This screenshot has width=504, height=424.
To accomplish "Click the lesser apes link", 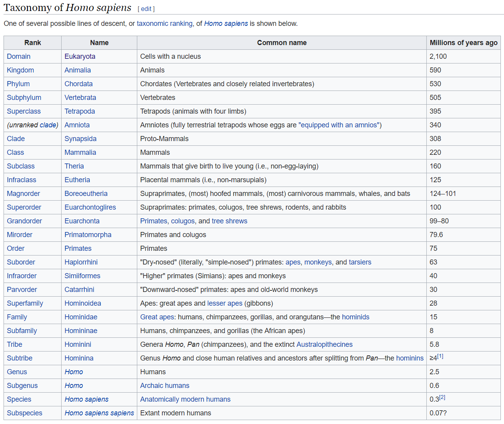I will click(x=224, y=303).
